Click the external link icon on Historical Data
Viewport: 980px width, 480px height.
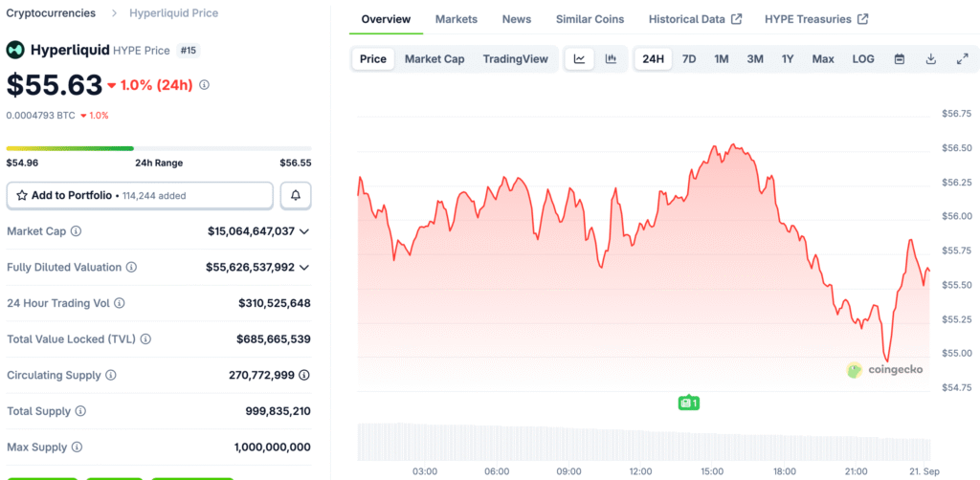[736, 19]
